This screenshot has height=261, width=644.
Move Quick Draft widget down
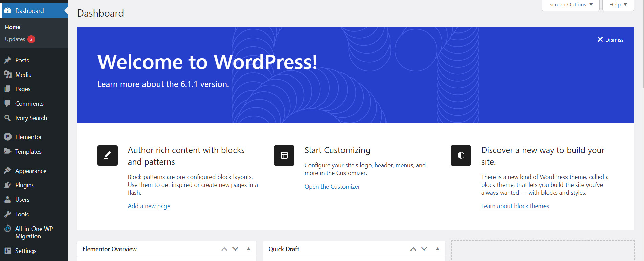click(424, 249)
